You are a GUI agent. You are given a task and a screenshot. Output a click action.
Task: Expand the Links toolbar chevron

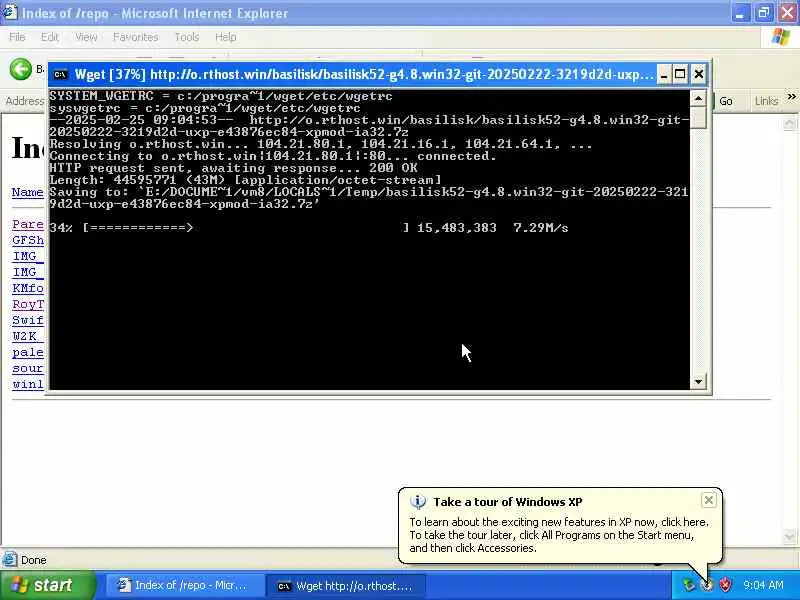tap(791, 96)
